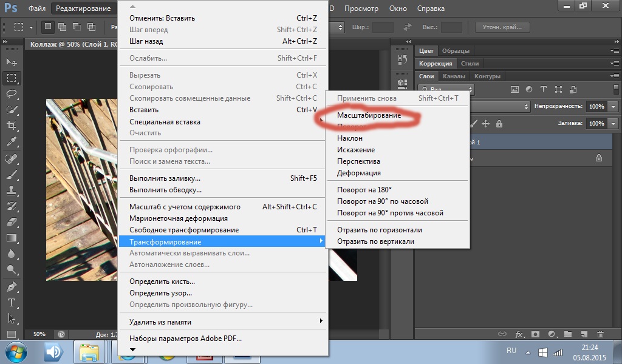Open the Windows Start menu
The height and width of the screenshot is (364, 622).
point(16,352)
